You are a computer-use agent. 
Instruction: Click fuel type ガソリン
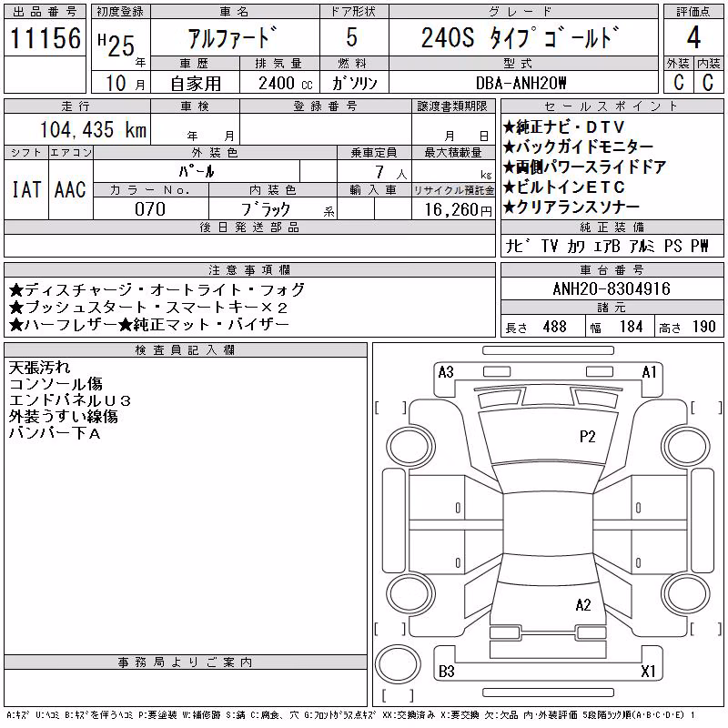354,83
